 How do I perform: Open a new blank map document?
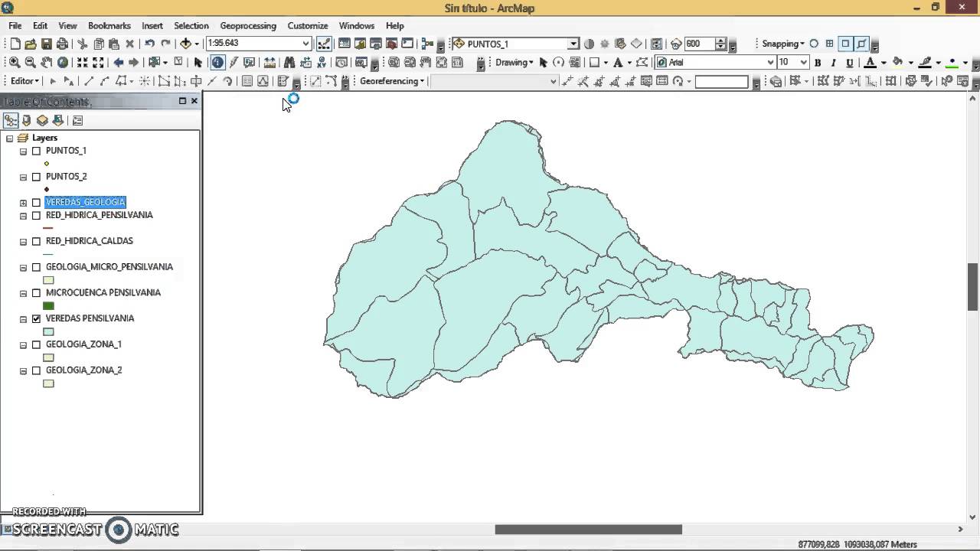tap(15, 44)
